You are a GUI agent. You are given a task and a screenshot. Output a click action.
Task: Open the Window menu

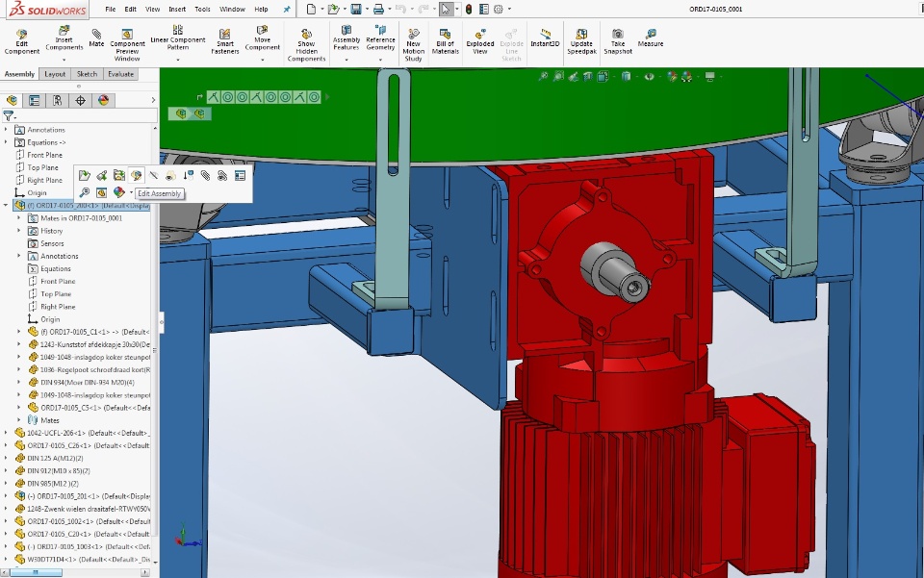232,9
